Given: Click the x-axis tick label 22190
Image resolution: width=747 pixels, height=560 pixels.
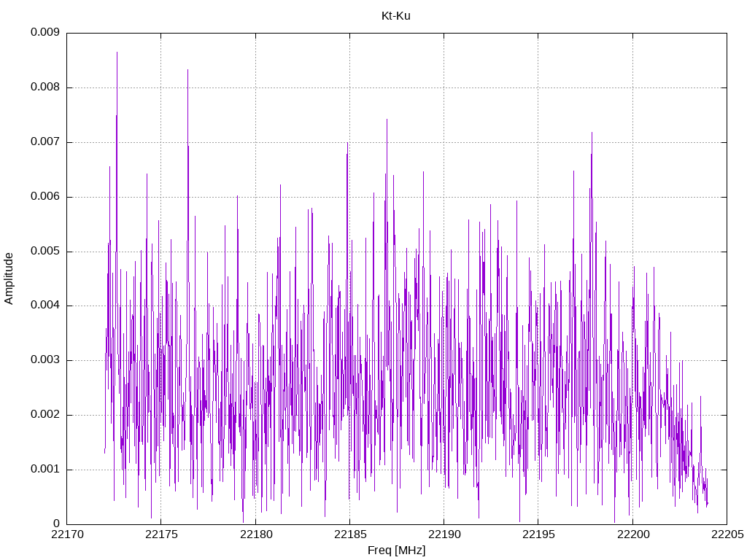Looking at the screenshot, I should click(x=444, y=534).
